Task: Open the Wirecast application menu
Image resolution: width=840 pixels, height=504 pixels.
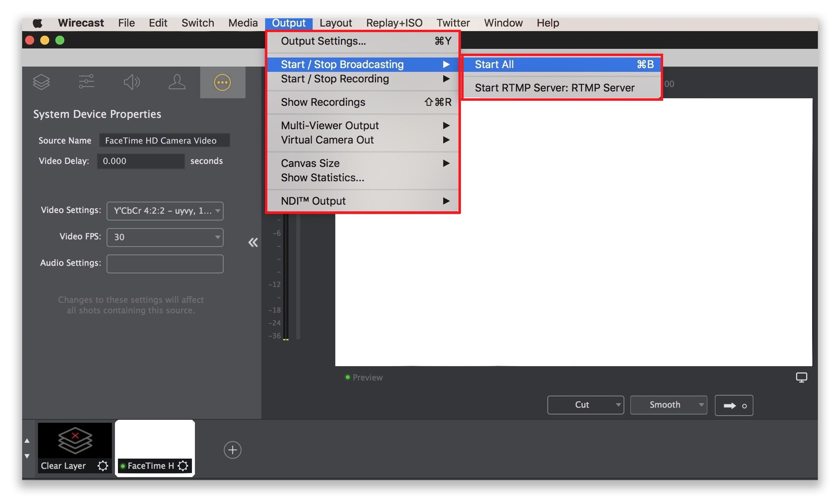Action: click(x=81, y=23)
